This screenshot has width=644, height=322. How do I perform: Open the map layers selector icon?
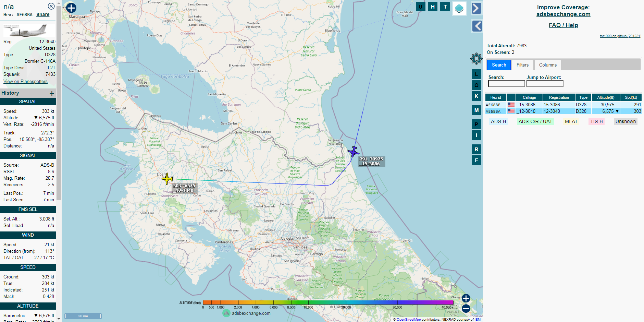(459, 9)
